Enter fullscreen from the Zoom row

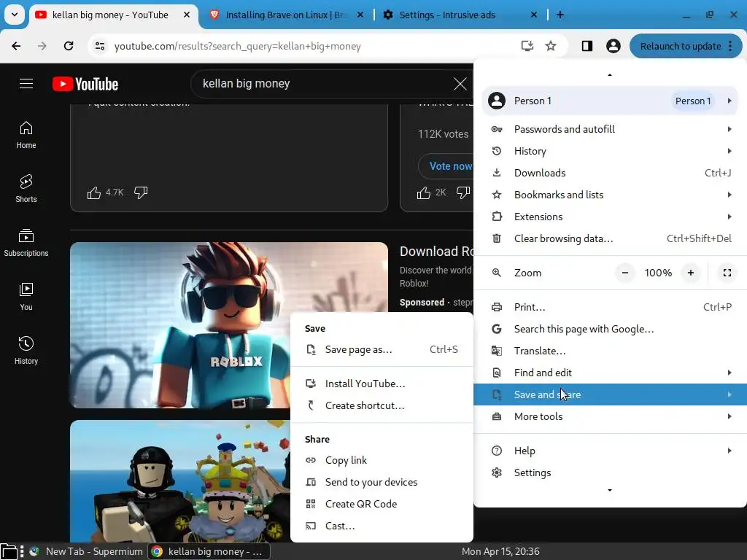(x=727, y=273)
